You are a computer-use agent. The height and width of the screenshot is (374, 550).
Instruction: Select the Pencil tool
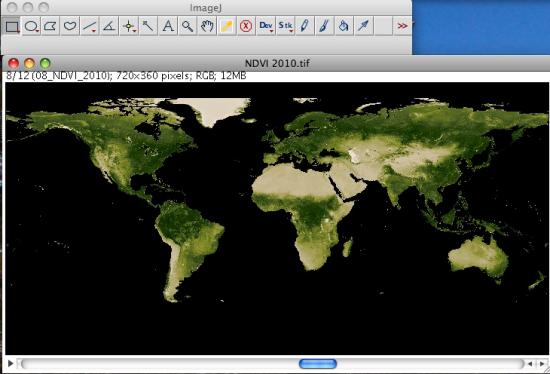pyautogui.click(x=305, y=26)
